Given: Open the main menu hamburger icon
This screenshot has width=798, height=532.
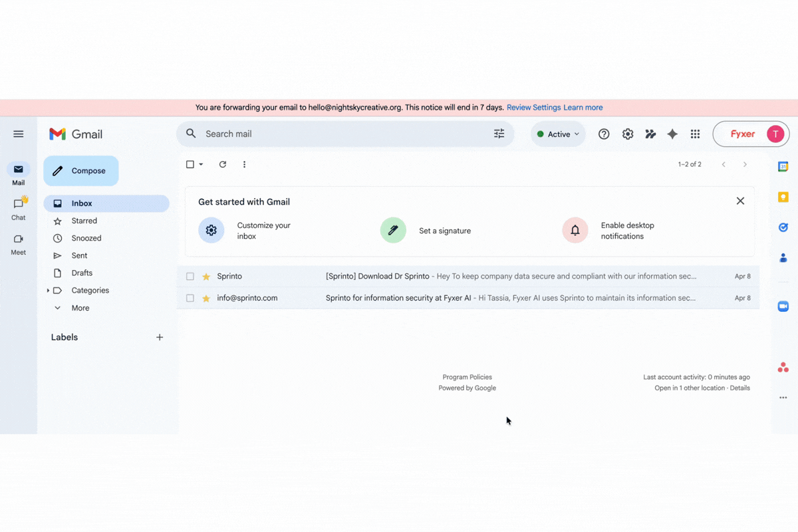Looking at the screenshot, I should click(19, 134).
